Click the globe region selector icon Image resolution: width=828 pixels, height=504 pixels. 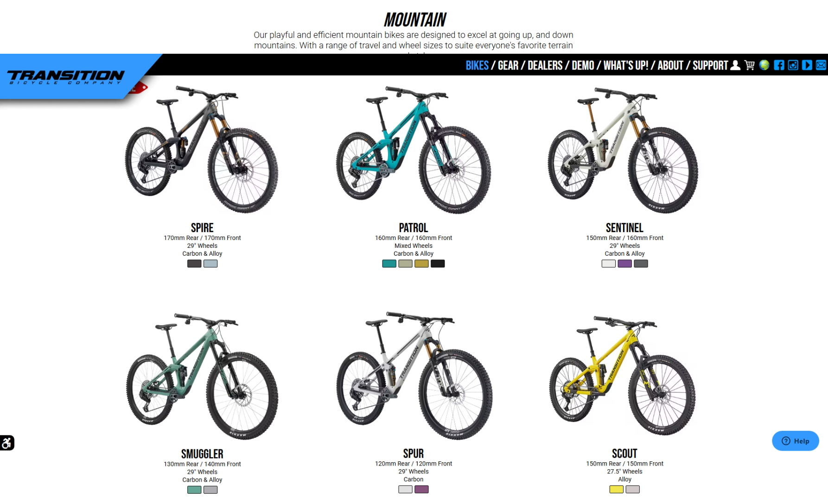764,65
